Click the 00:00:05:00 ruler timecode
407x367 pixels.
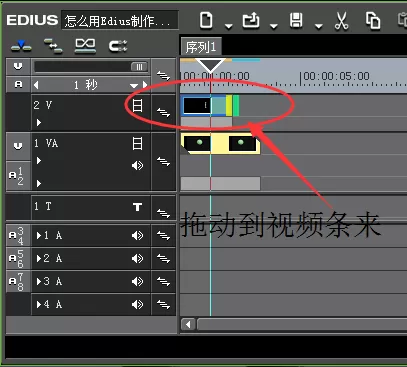pyautogui.click(x=336, y=76)
